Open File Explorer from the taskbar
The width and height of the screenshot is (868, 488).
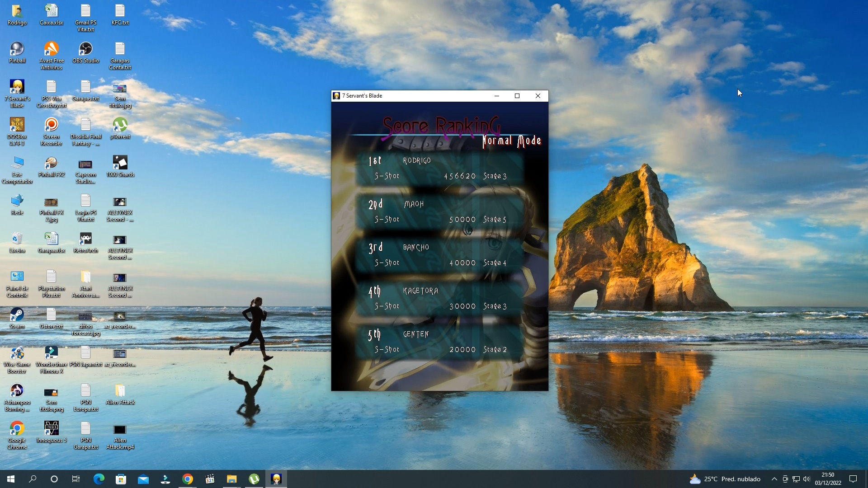232,479
